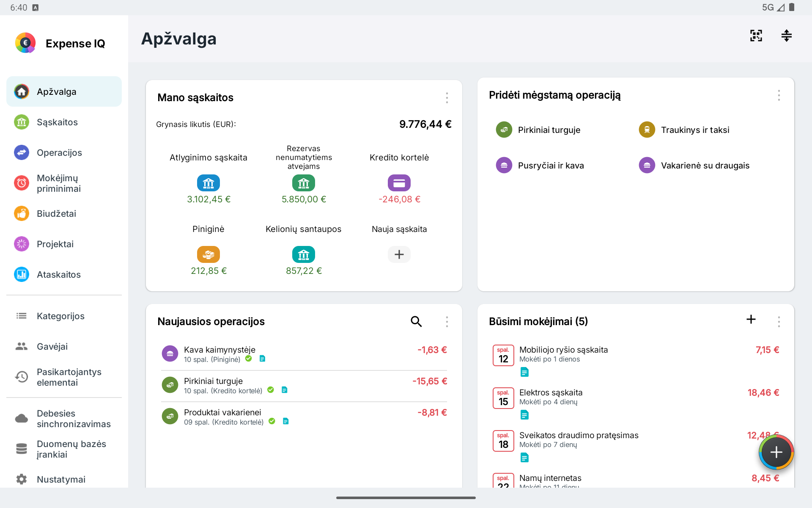Add a new upcoming payment with plus icon

751,320
